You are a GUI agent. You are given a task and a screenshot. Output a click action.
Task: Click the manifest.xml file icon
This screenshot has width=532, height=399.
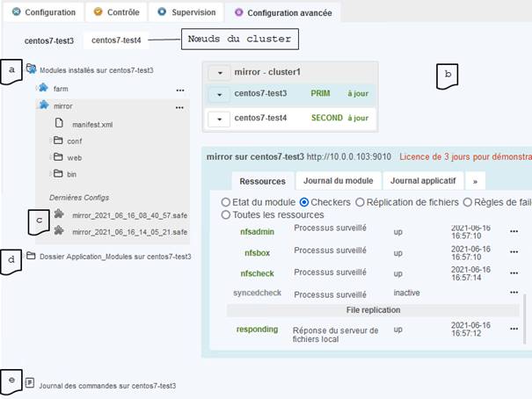pyautogui.click(x=59, y=125)
